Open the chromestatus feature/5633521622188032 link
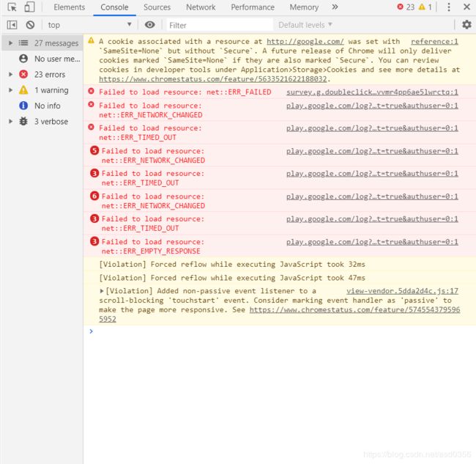 213,79
